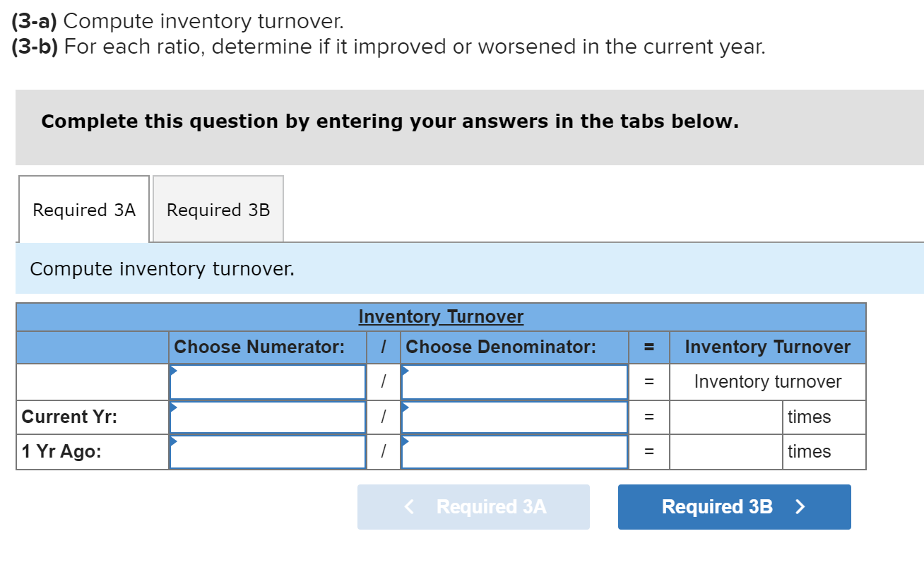
Task: Click the Inventory Turnover table header
Action: point(441,316)
